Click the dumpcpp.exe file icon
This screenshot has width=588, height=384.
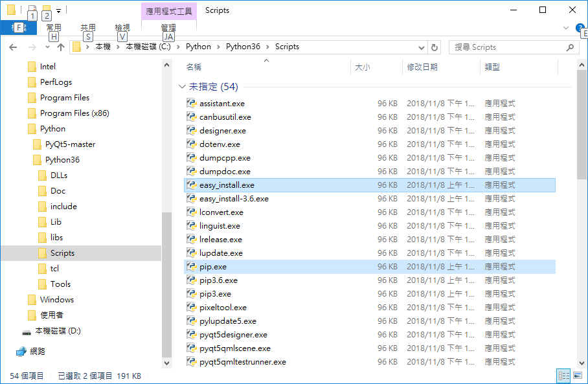[191, 157]
